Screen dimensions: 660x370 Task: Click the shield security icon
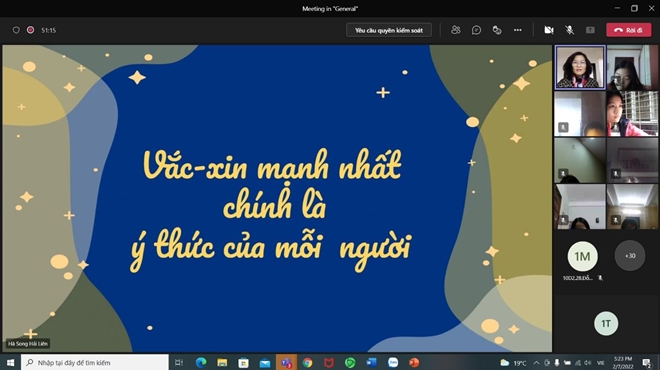tap(16, 30)
